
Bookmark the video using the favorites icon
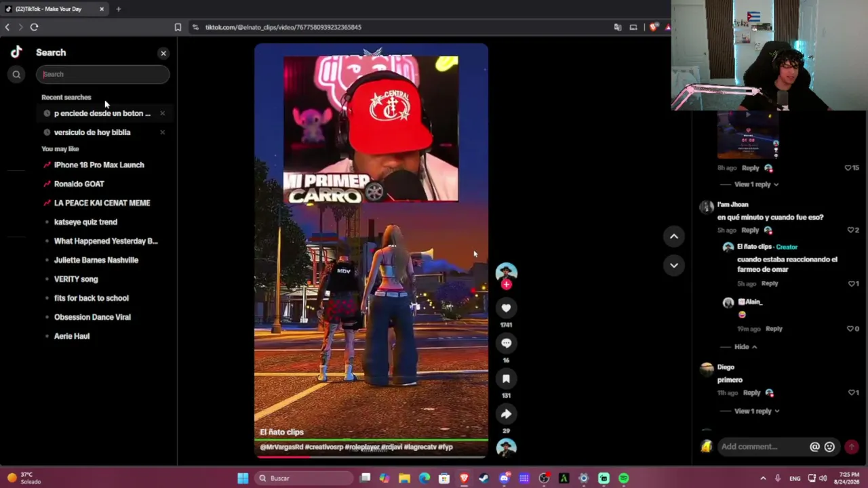click(x=506, y=378)
